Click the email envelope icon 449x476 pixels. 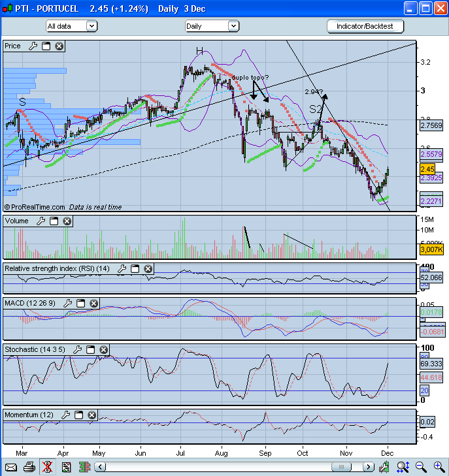[11, 468]
